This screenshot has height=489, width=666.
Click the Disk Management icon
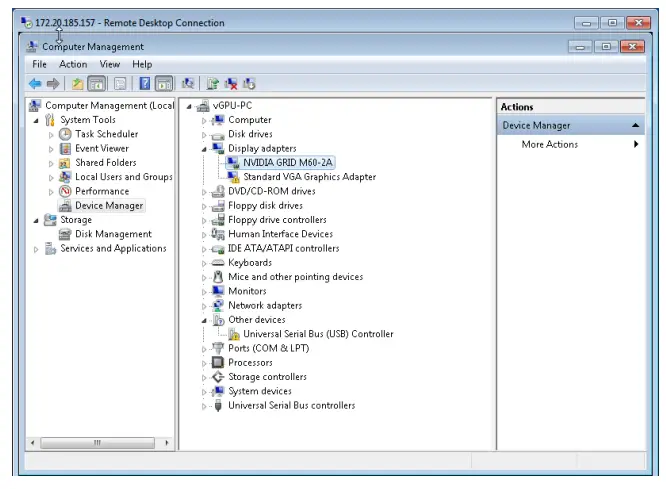(65, 234)
